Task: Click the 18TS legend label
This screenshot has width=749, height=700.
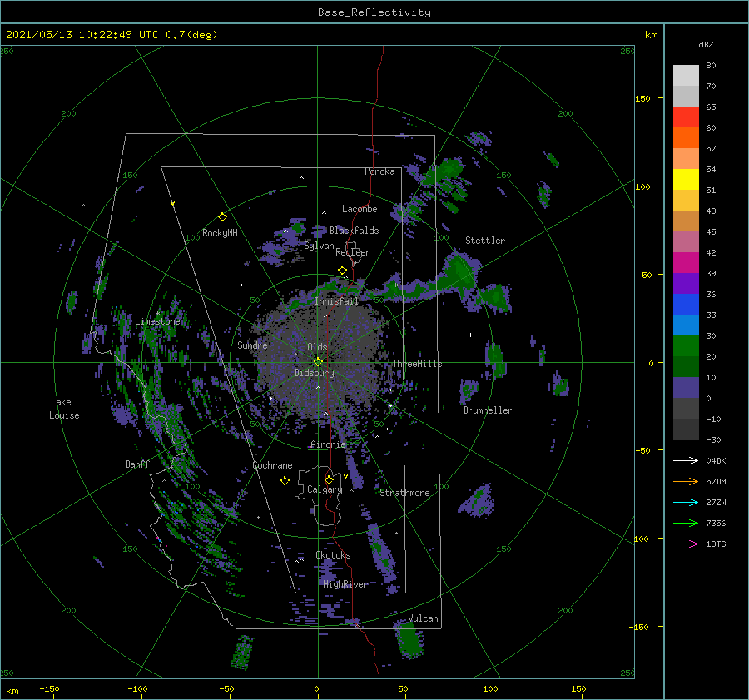Action: tap(716, 544)
